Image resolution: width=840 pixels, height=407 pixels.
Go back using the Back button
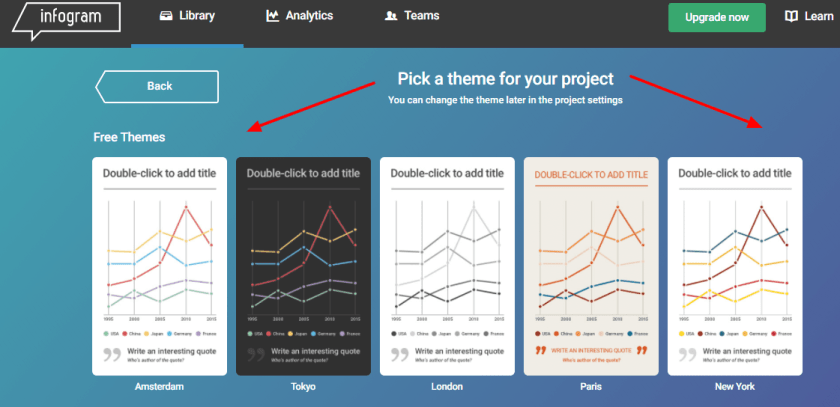coord(158,86)
